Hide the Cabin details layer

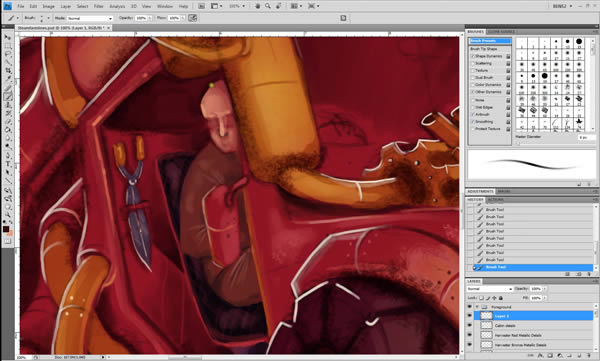coord(469,325)
